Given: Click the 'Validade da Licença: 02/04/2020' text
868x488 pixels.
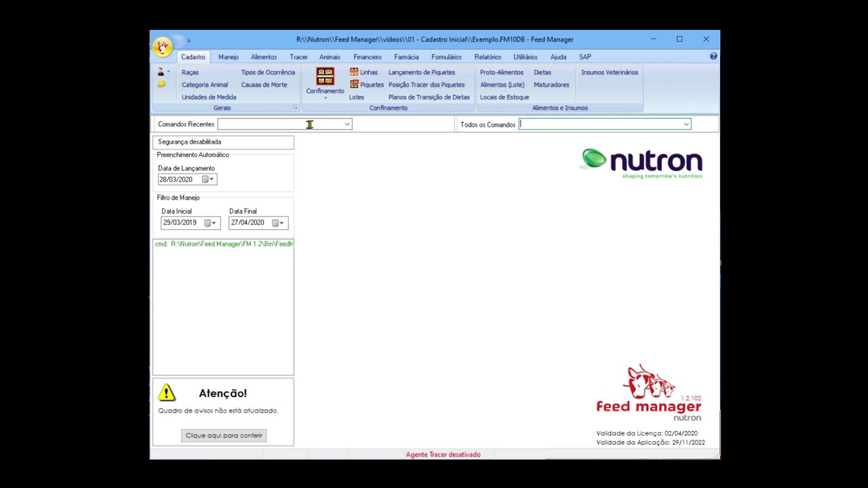Looking at the screenshot, I should 647,433.
